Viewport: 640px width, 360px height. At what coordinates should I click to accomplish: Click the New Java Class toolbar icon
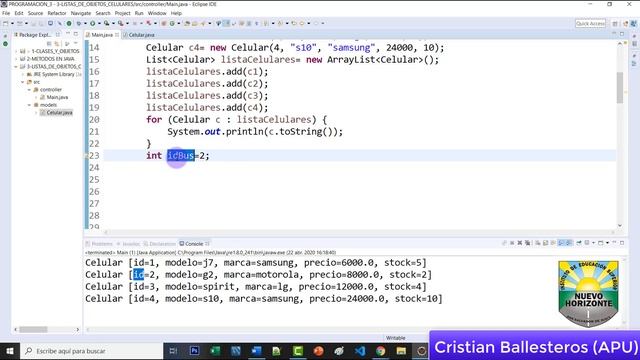pos(172,23)
